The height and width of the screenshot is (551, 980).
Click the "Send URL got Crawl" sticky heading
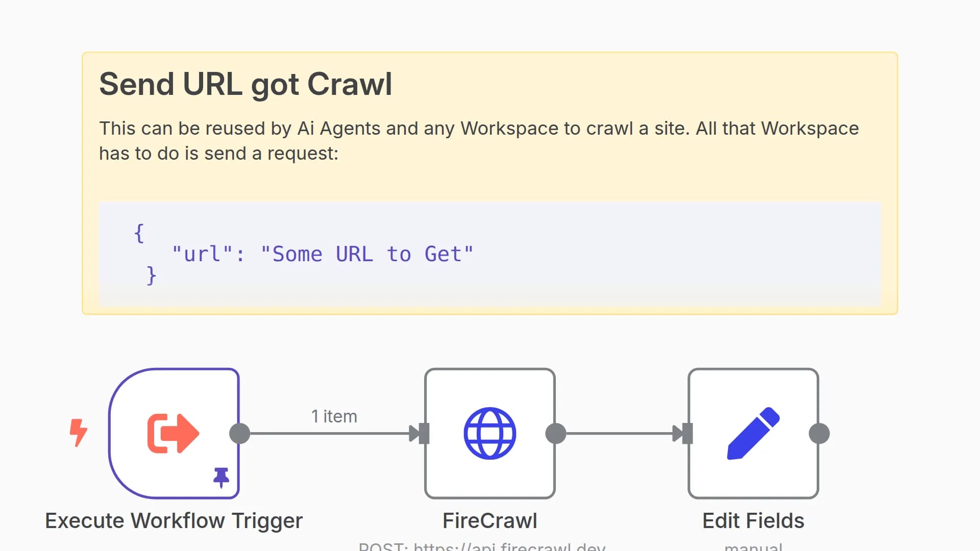(246, 84)
